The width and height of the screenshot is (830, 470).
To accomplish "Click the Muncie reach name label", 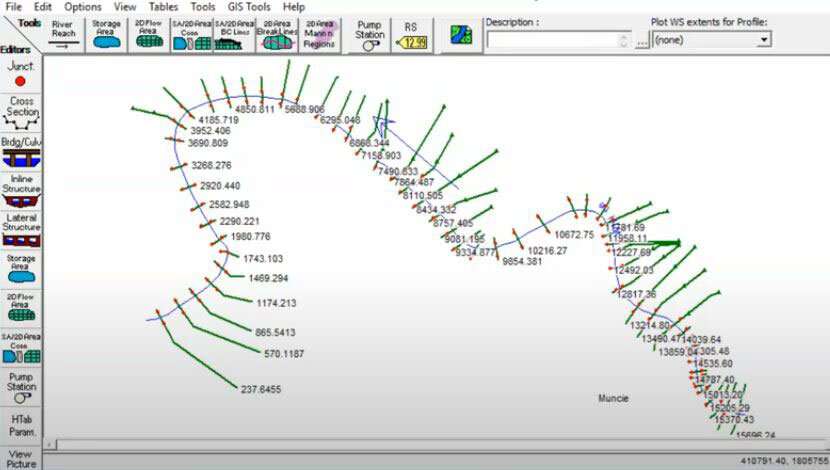I will click(613, 398).
